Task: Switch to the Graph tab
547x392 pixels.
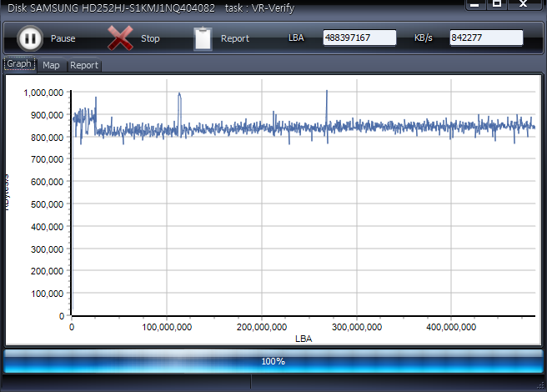Action: [x=19, y=64]
